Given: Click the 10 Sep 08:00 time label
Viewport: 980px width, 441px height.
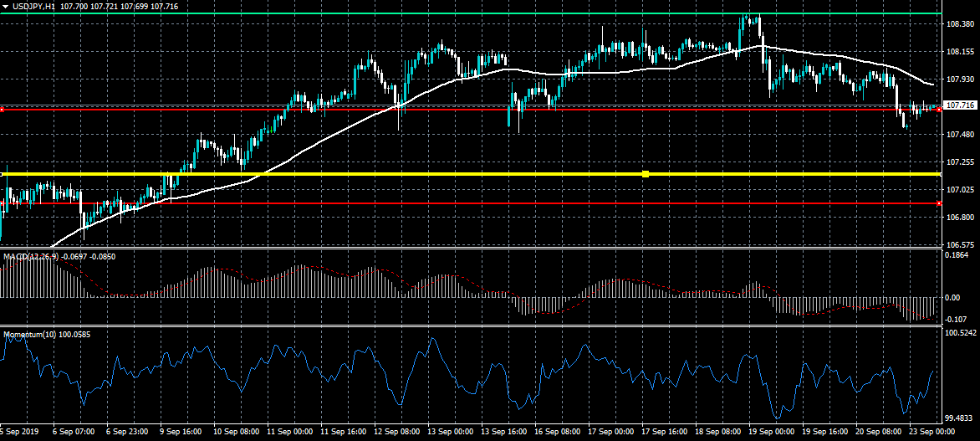Looking at the screenshot, I should [237, 432].
